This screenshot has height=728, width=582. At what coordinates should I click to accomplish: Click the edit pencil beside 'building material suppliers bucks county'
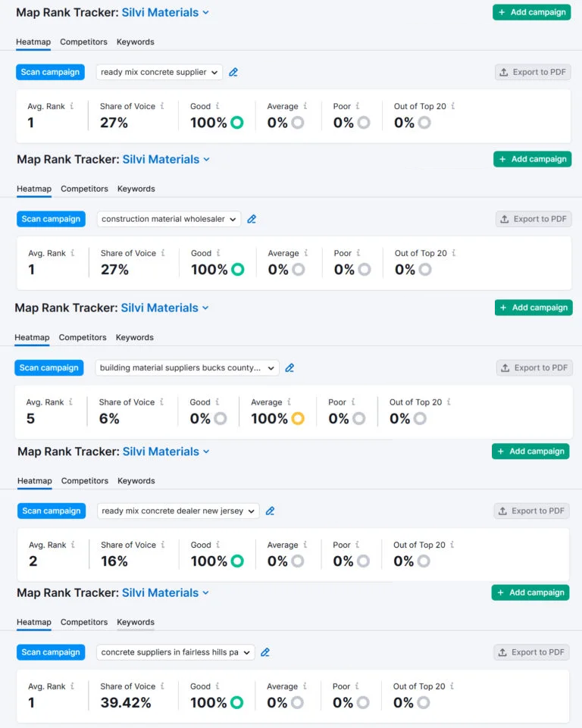[x=289, y=368]
